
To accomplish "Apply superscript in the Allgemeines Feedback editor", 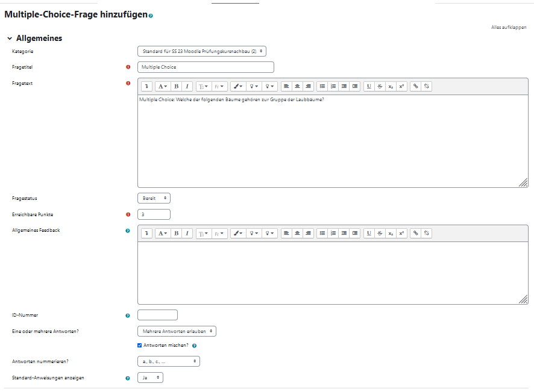I will [x=402, y=233].
